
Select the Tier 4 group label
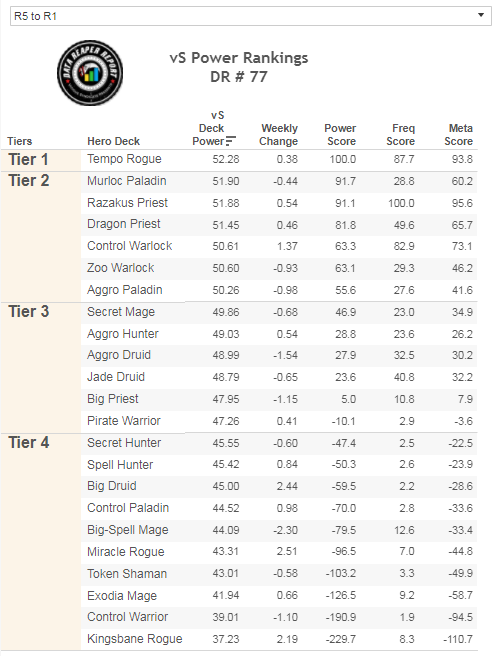[x=29, y=443]
